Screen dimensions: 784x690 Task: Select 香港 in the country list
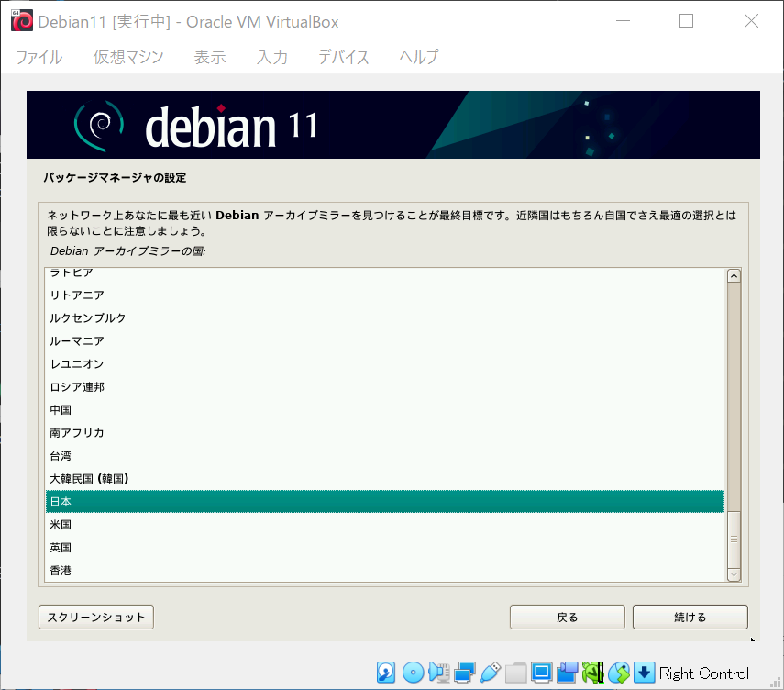click(x=385, y=571)
